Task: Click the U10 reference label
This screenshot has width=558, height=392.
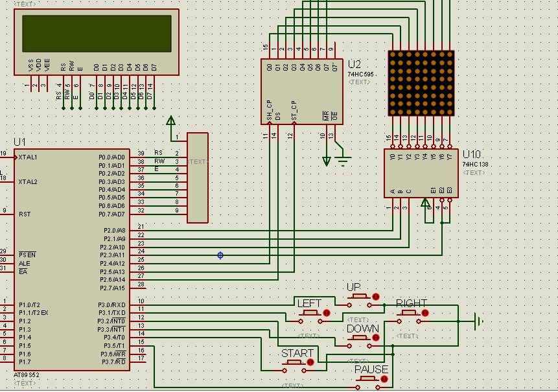Action: [x=472, y=154]
